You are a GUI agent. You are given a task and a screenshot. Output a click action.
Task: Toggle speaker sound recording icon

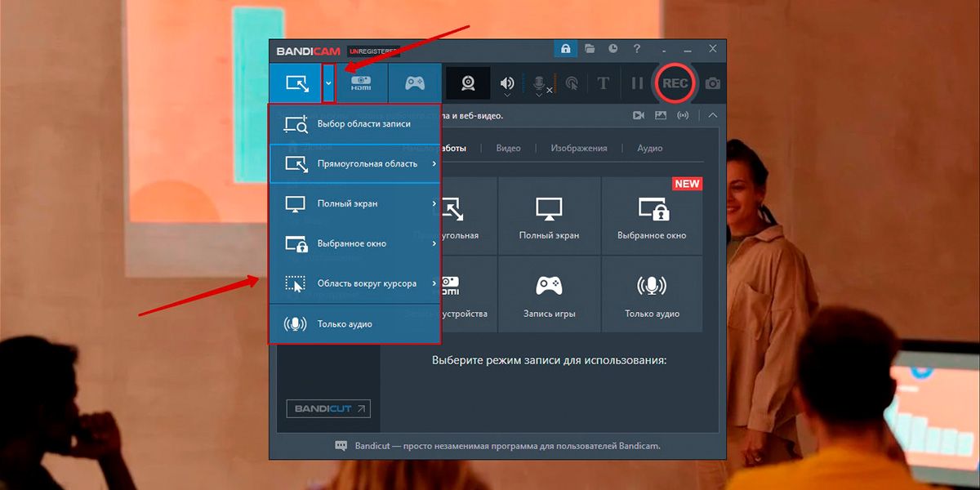[508, 82]
